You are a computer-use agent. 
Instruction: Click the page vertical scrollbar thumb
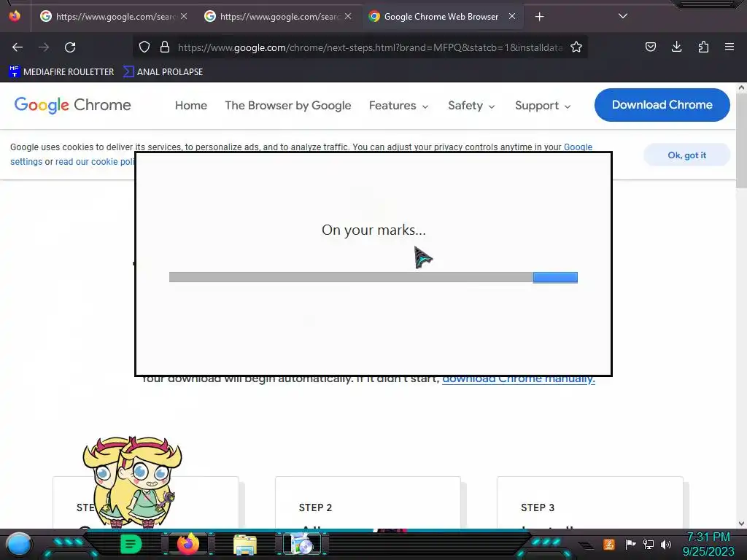pyautogui.click(x=741, y=141)
